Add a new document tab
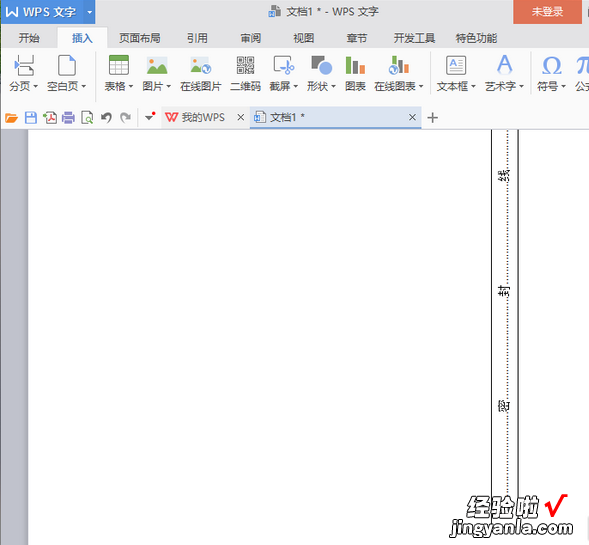 (x=432, y=118)
